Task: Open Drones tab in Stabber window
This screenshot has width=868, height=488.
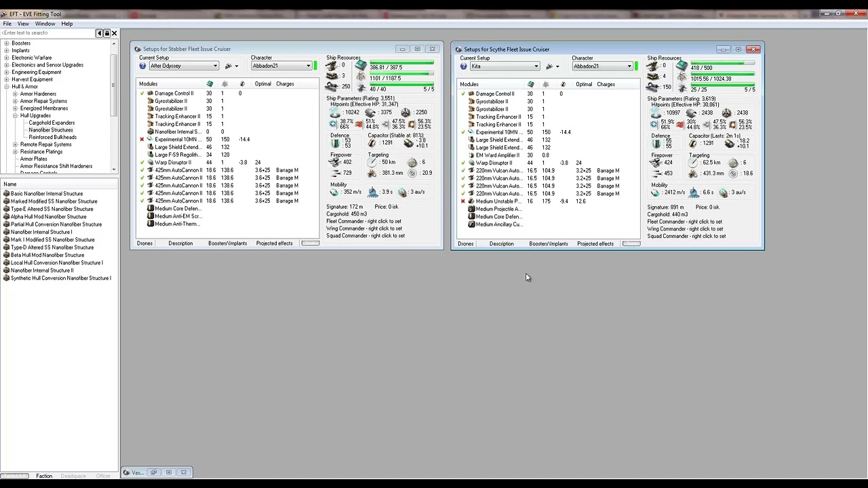Action: (144, 243)
